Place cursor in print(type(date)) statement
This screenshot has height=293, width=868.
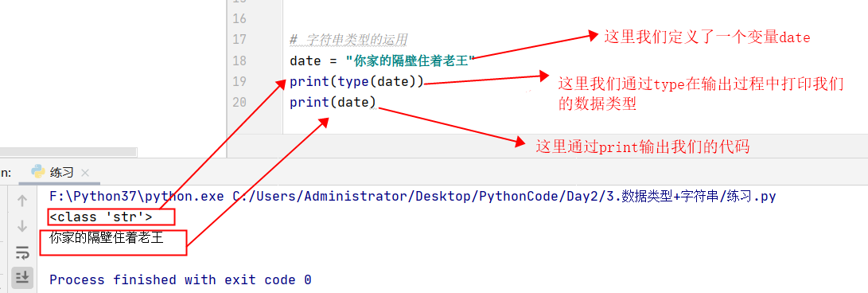[356, 82]
